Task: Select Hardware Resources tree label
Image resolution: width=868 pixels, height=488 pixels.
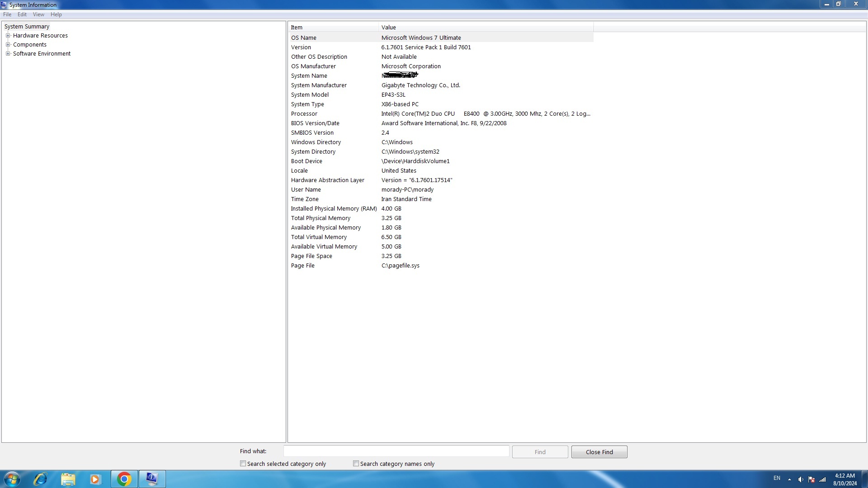Action: tap(40, 36)
